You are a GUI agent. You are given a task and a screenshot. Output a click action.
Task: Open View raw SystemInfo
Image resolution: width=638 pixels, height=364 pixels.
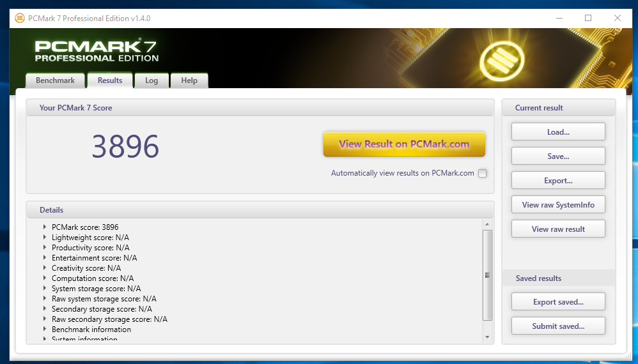[558, 205]
